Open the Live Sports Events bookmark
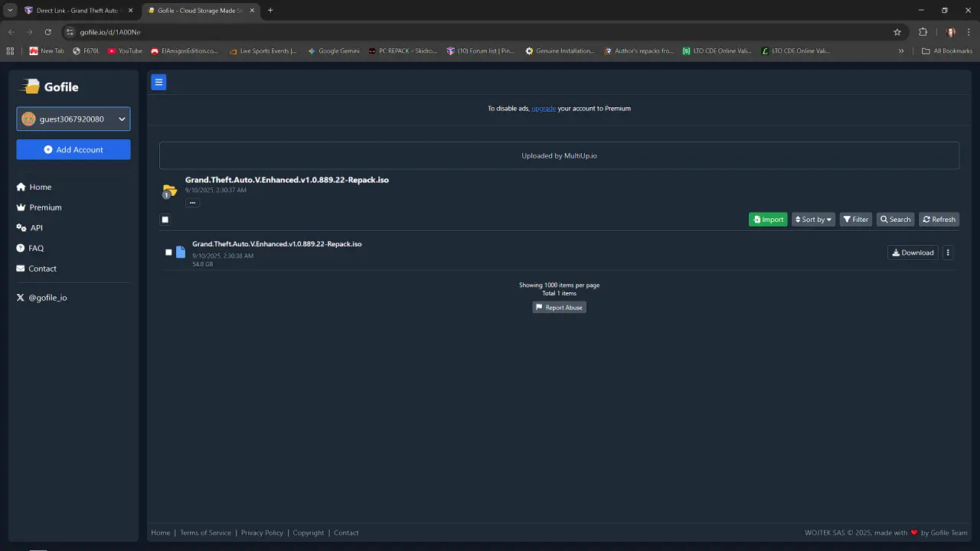This screenshot has height=551, width=980. tap(263, 51)
